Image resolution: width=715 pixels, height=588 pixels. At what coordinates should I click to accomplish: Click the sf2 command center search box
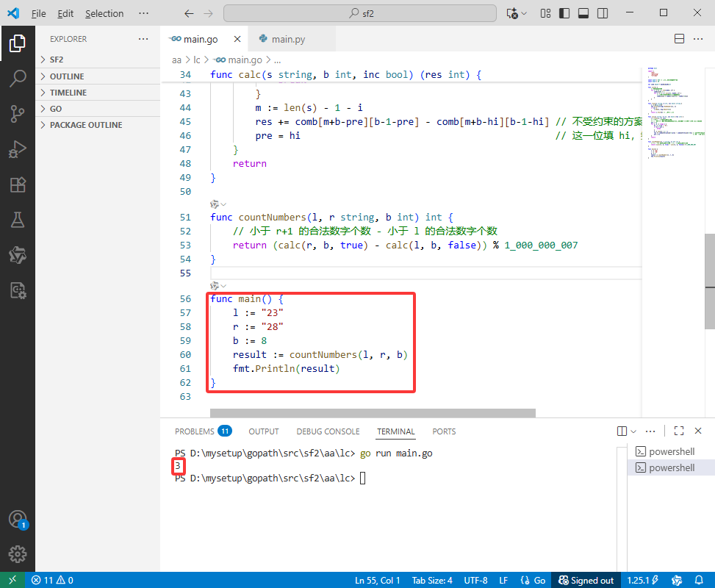click(x=360, y=13)
